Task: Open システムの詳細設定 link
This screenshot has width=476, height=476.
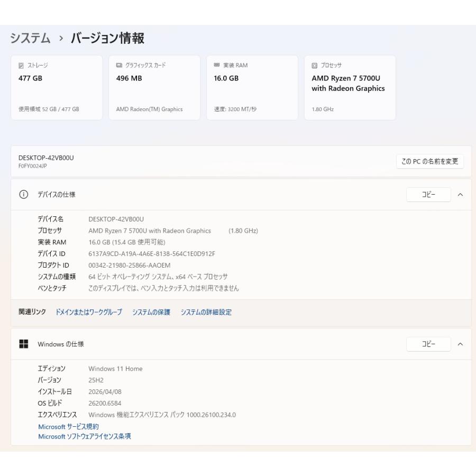Action: 206,312
